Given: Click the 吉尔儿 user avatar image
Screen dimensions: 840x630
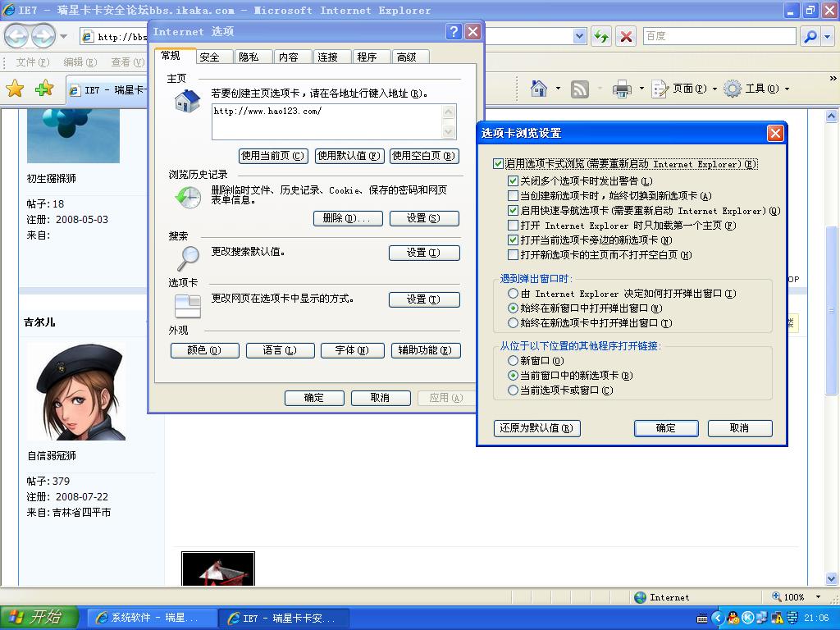Looking at the screenshot, I should point(76,392).
